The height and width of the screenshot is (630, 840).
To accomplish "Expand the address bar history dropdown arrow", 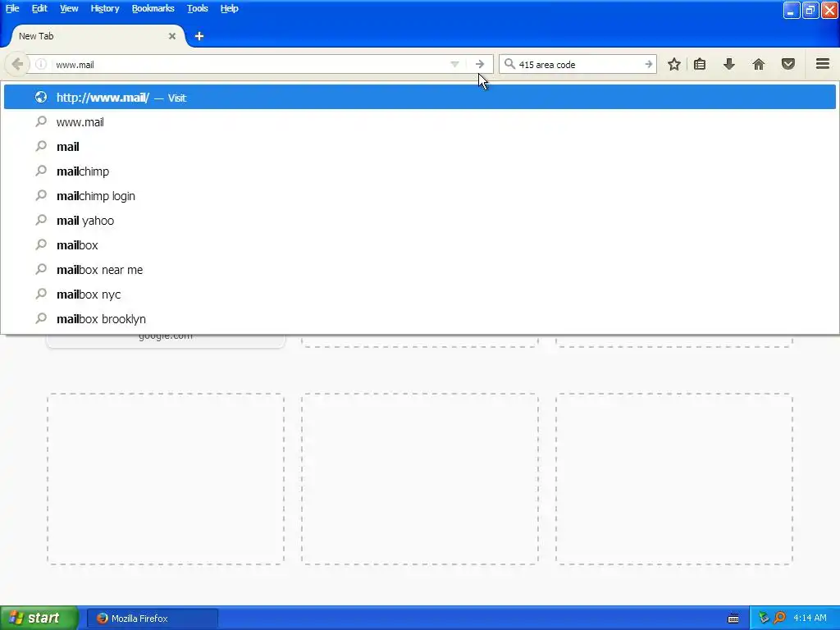I will pos(454,64).
